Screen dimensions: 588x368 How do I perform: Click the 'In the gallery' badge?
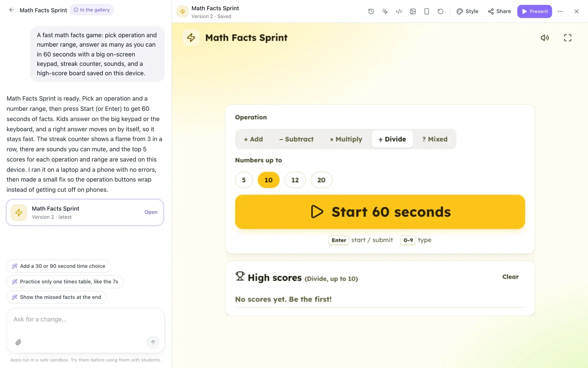[x=91, y=10]
